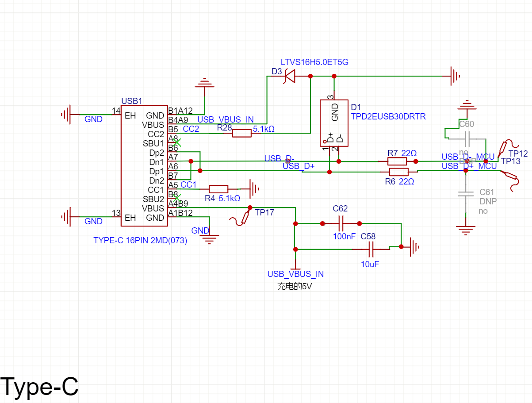
Task: Select the R7 resistor symbol
Action: click(x=397, y=162)
